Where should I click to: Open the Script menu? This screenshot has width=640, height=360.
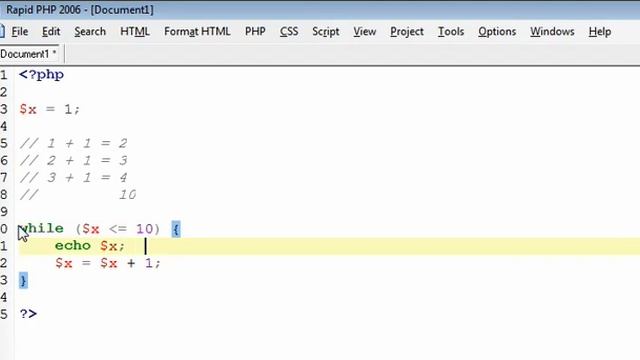tap(325, 32)
